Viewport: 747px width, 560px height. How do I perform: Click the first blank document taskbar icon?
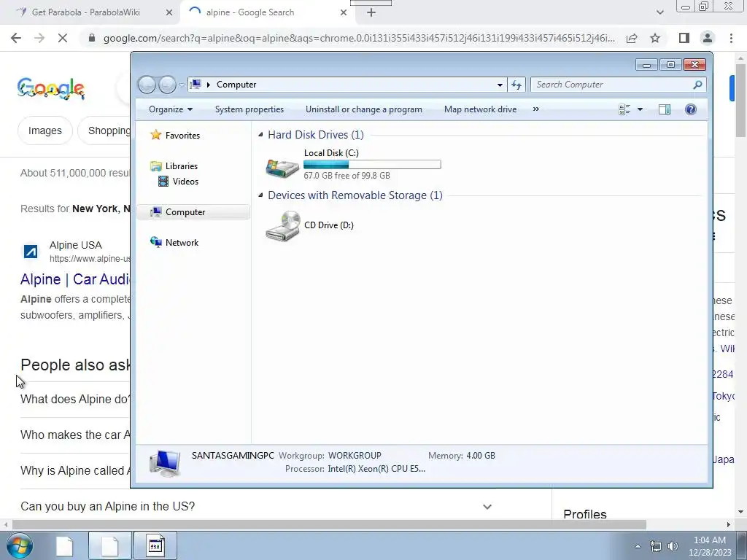coord(64,545)
